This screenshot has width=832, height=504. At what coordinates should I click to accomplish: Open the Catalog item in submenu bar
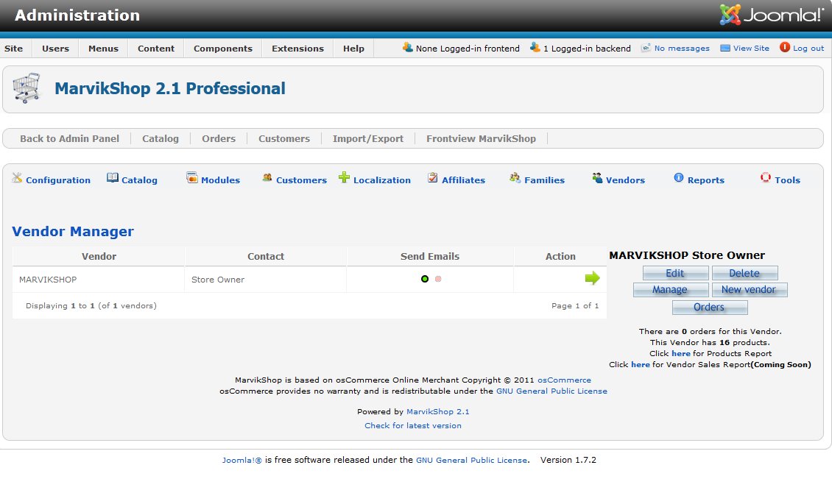coord(161,138)
